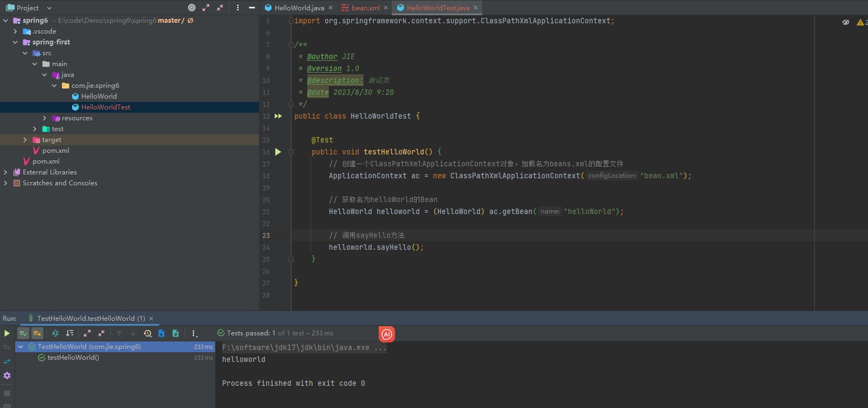
Task: Close the bean.xml tab
Action: point(386,8)
